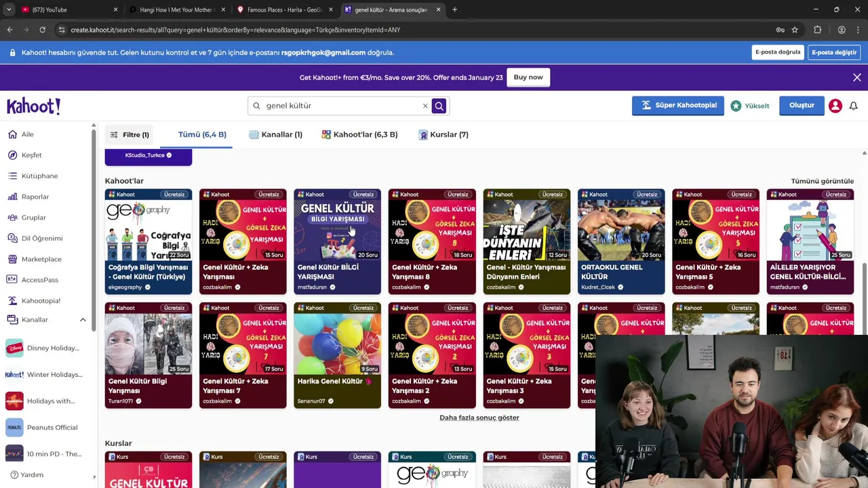This screenshot has width=868, height=488.
Task: Click the Oluştur create button
Action: click(802, 105)
